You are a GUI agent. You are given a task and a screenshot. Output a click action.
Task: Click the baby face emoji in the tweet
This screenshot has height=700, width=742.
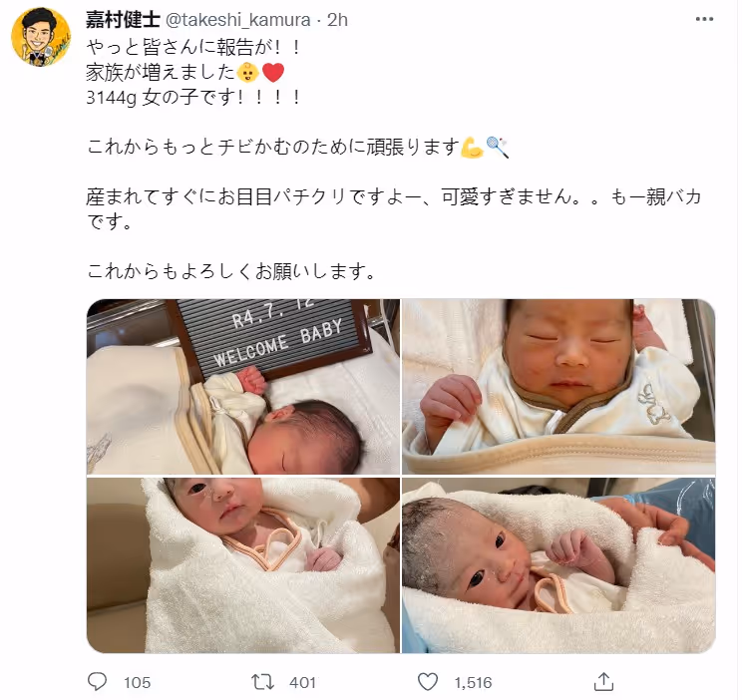pyautogui.click(x=247, y=73)
